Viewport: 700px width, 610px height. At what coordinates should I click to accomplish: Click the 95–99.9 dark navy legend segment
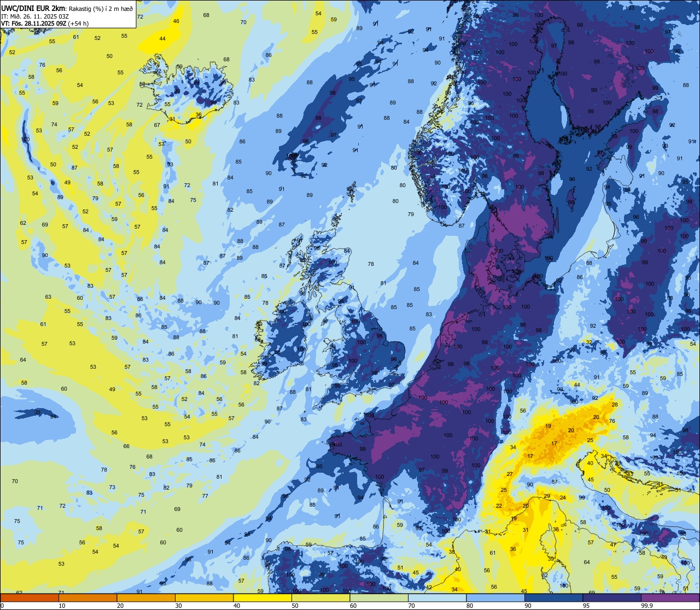(612, 598)
